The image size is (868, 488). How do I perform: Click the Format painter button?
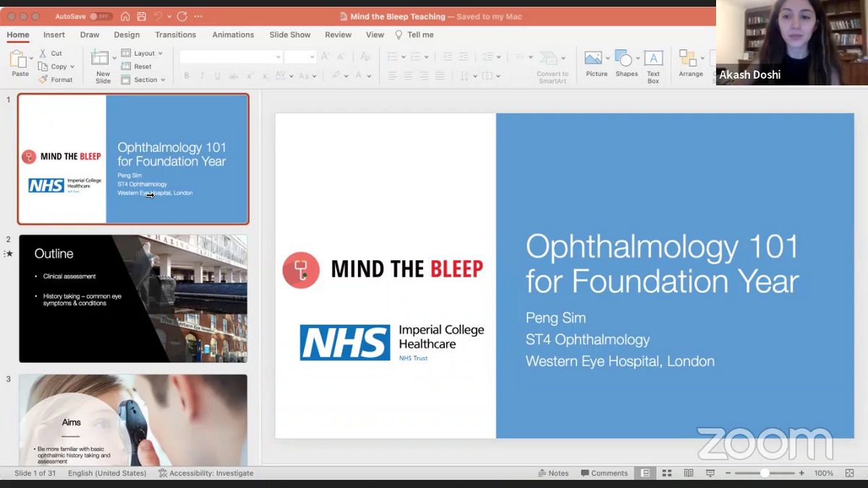coord(56,80)
